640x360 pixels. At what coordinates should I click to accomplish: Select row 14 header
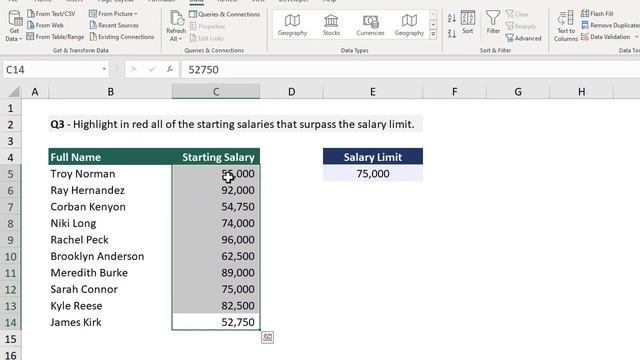[11, 322]
